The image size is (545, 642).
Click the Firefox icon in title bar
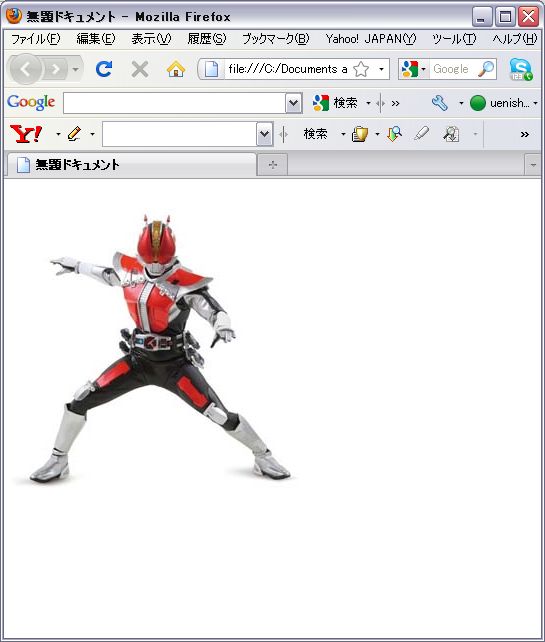click(14, 16)
